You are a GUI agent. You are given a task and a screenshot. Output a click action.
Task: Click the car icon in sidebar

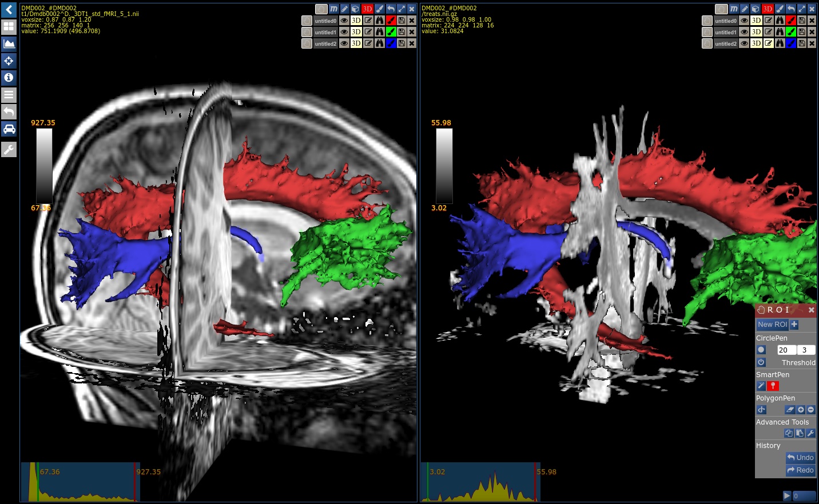[9, 129]
